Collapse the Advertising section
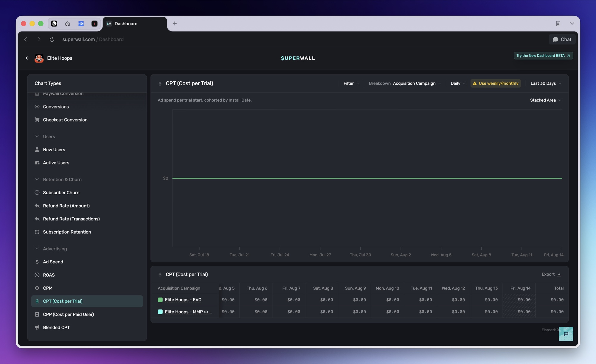The width and height of the screenshot is (596, 364). click(x=37, y=248)
